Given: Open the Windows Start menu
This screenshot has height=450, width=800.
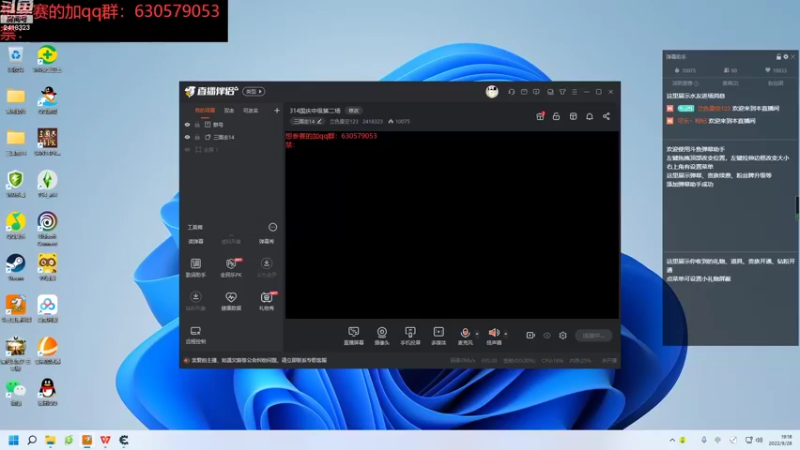Looking at the screenshot, I should pos(14,440).
